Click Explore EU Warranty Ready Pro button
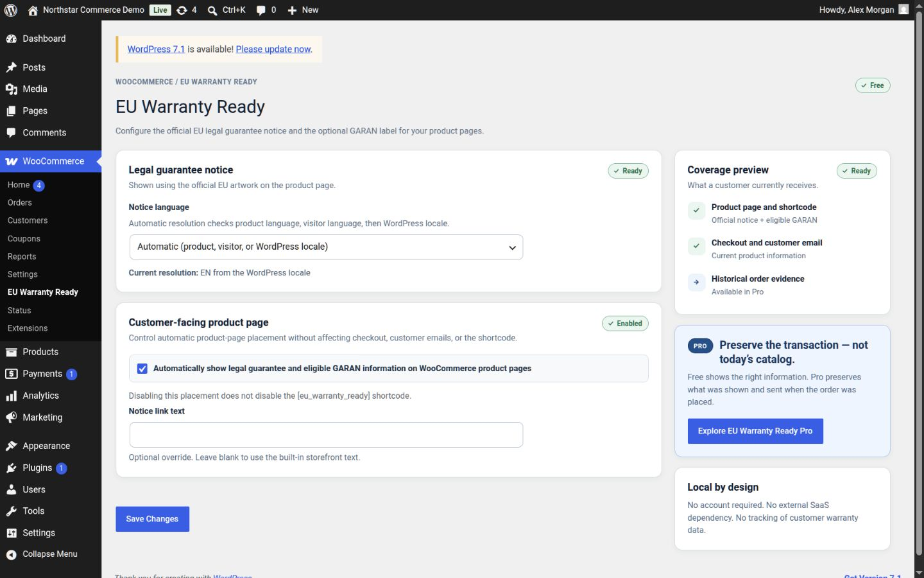Screen dimensions: 924x578 pyautogui.click(x=755, y=431)
